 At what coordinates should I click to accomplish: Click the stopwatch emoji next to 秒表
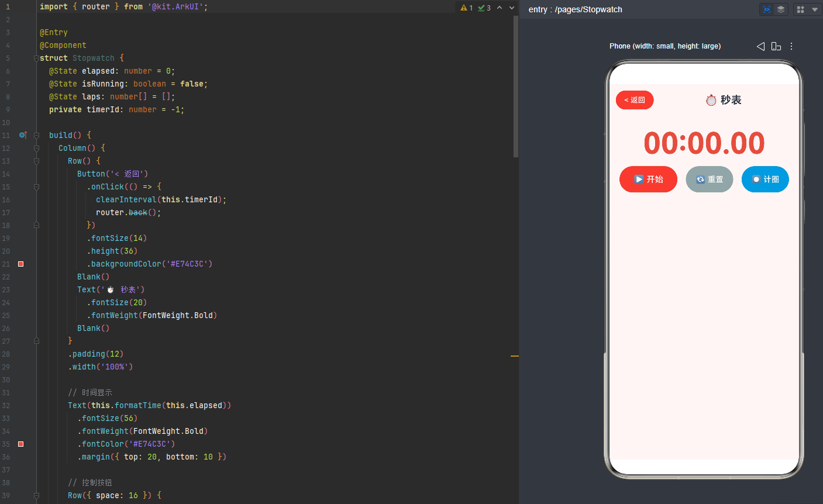(x=711, y=100)
